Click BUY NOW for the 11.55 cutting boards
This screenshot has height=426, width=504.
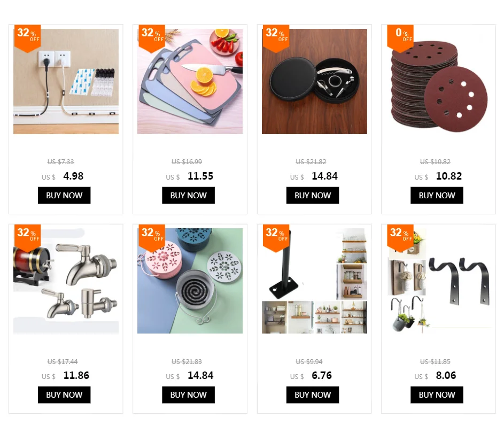click(188, 195)
